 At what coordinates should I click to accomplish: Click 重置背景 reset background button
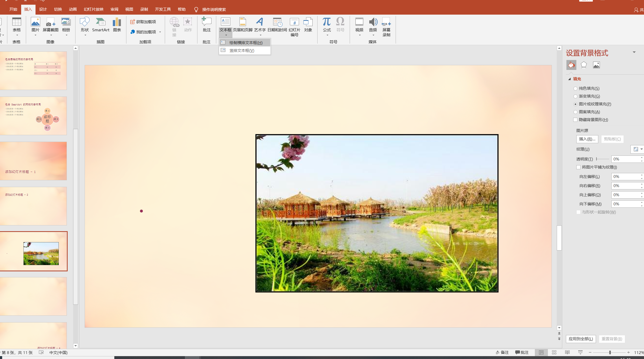pos(612,339)
